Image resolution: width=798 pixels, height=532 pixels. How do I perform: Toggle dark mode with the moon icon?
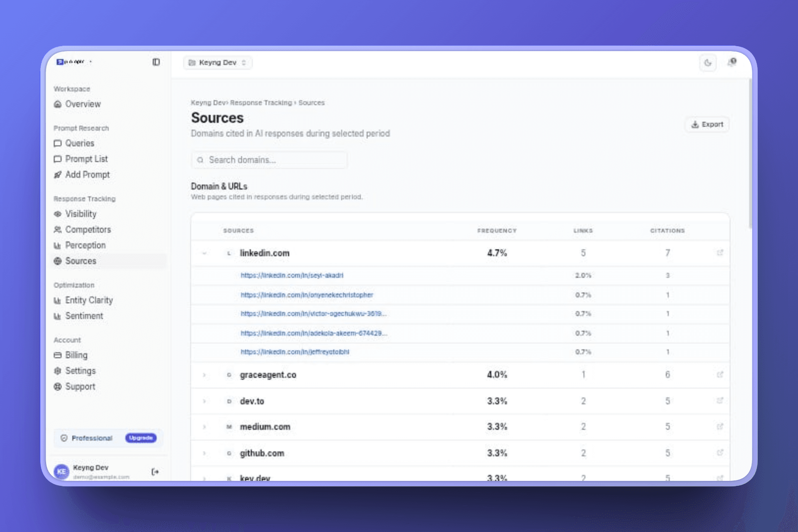(708, 63)
